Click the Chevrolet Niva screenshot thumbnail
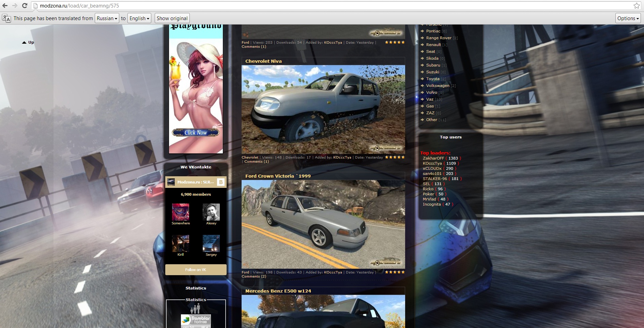This screenshot has width=644, height=328. click(323, 109)
